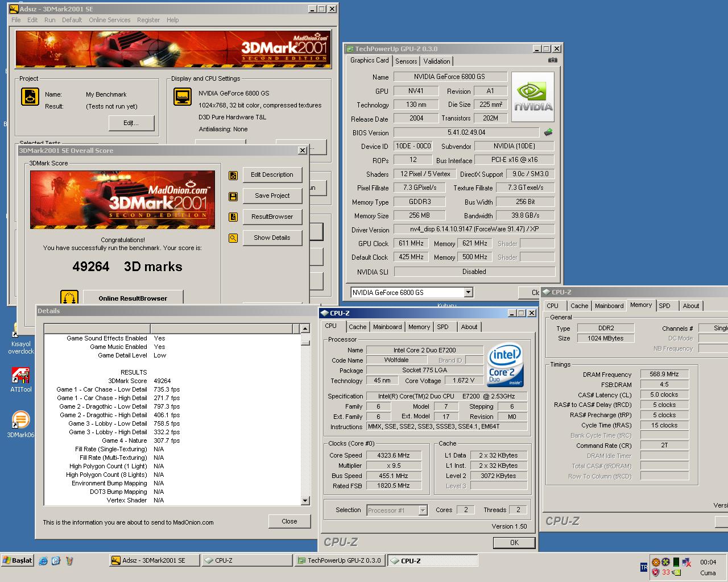
Task: Click the 3DMark2001 SE title bar icon
Action: point(14,9)
